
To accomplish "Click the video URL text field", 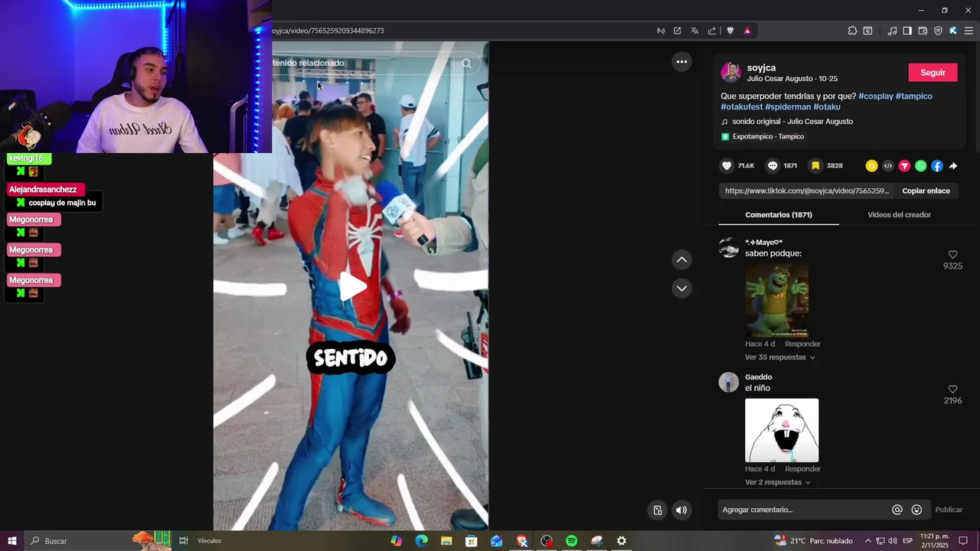I will coord(806,191).
